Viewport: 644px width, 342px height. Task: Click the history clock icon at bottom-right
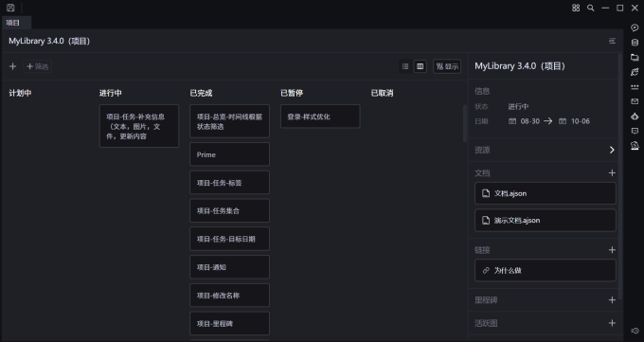[635, 331]
